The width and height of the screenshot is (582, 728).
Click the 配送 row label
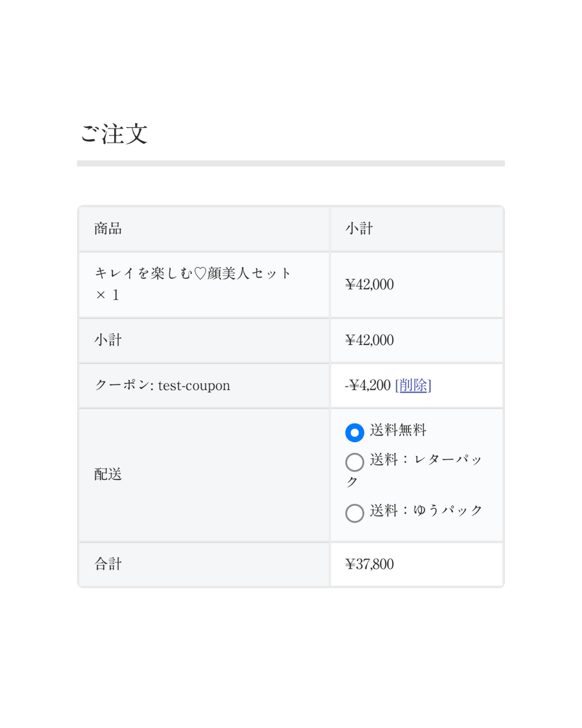[108, 475]
